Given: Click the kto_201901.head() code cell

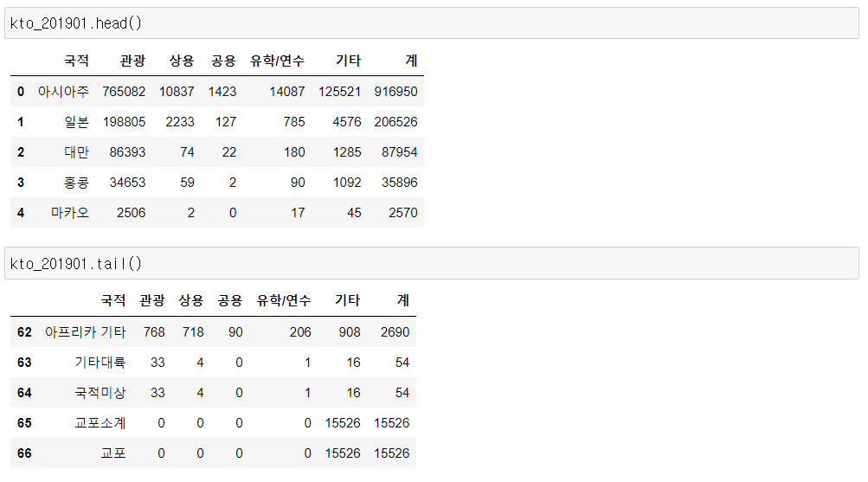Looking at the screenshot, I should pos(432,23).
